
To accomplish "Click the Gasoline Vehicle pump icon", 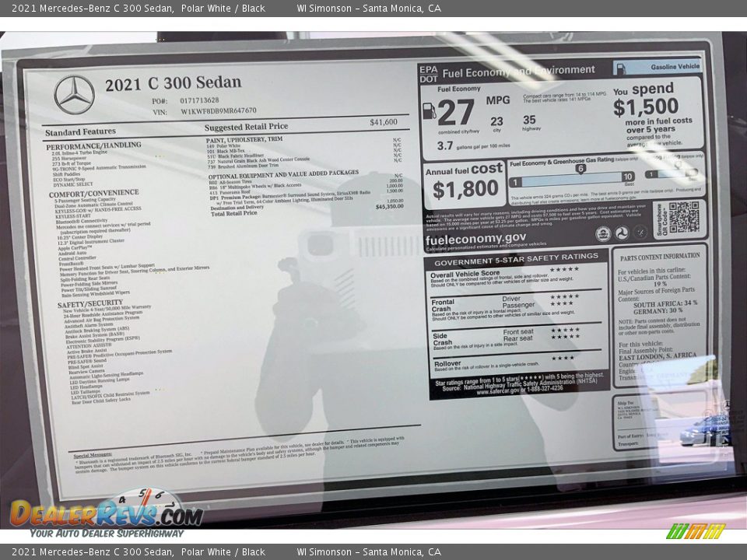I will (621, 68).
